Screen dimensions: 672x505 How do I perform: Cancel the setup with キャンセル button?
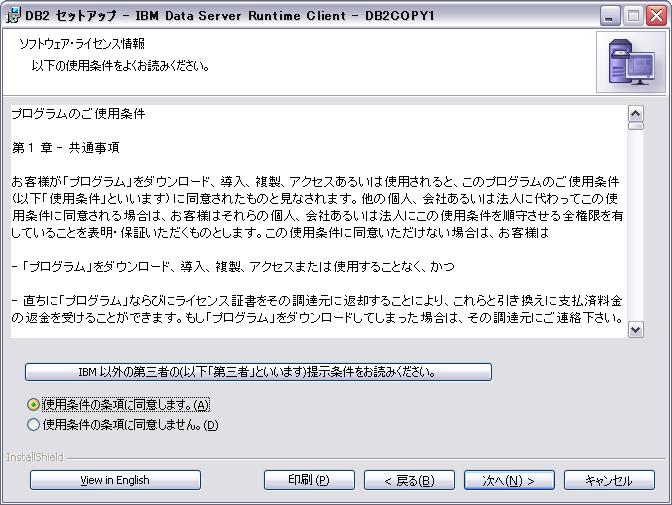click(x=609, y=480)
